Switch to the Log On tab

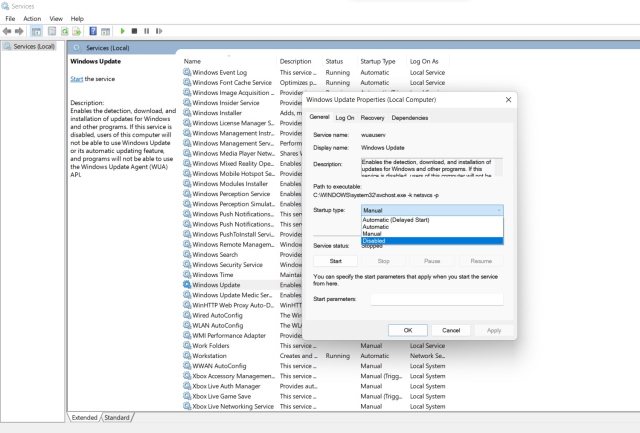[344, 118]
